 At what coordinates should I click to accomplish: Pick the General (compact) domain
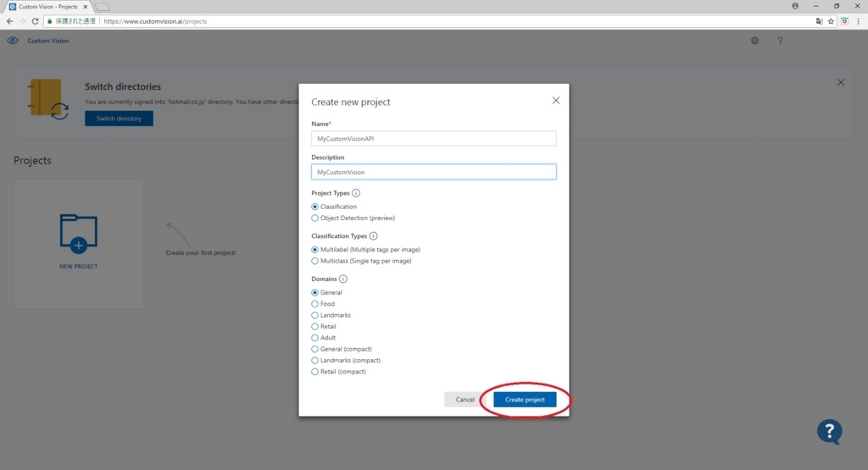coord(315,350)
